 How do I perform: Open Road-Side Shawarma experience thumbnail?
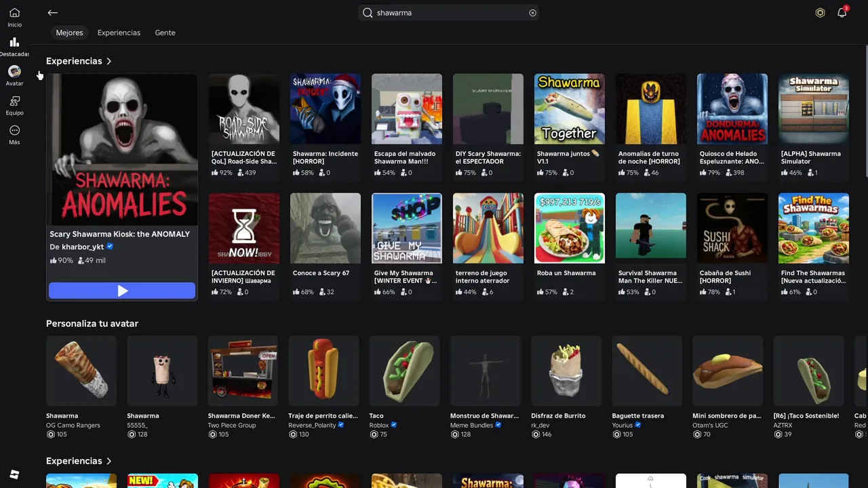coord(244,109)
